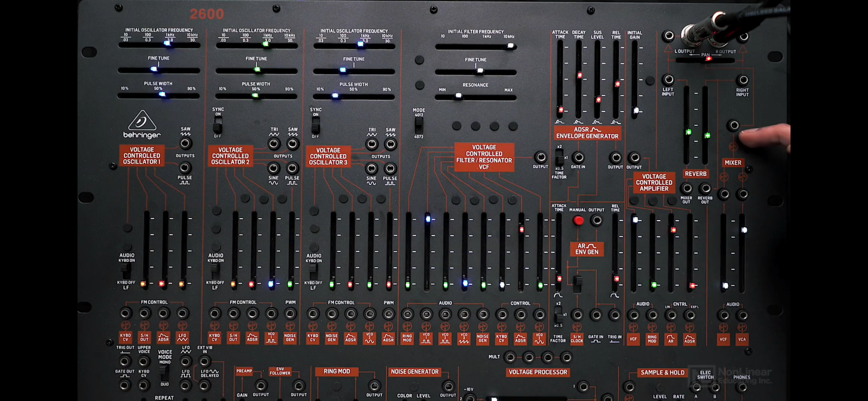868x401 pixels.
Task: Adjust the INITIAL FILTER FREQUENCY slider
Action: coord(476,46)
